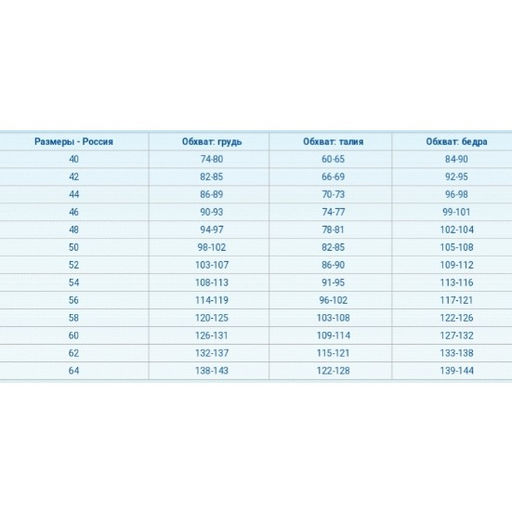Screen dimensions: 512x512
Task: Select waist measurement 91-95
Action: [333, 283]
